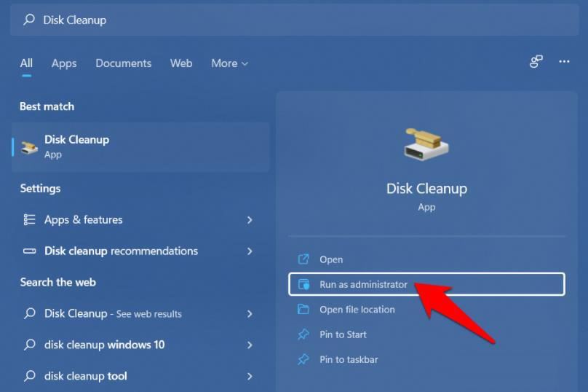Open Disk Cleanup - See web results
This screenshot has height=392, width=588.
[140, 313]
